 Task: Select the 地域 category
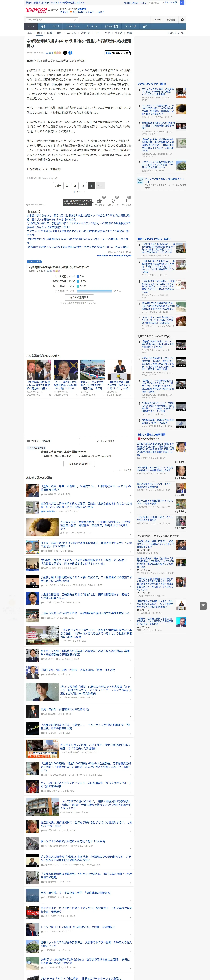tap(129, 33)
